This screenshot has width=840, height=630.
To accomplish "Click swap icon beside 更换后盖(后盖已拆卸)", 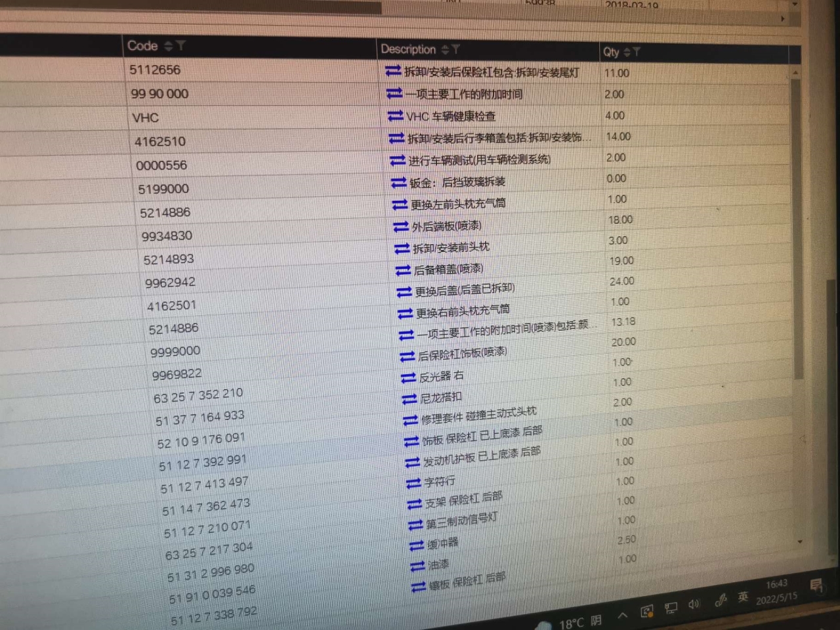I will pyautogui.click(x=405, y=292).
